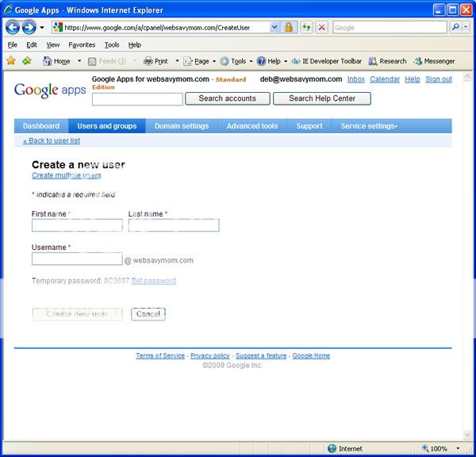
Task: Go back with the browser Back arrow
Action: pos(13,28)
